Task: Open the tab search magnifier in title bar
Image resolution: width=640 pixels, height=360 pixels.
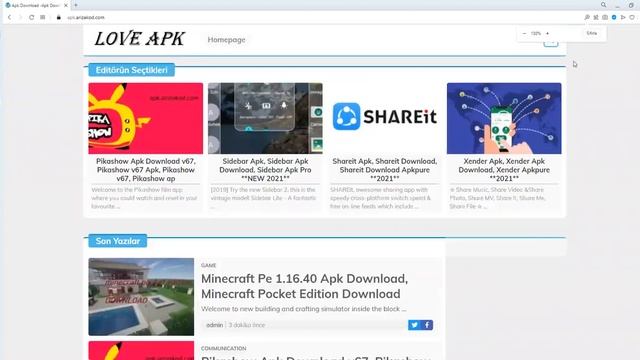Action: point(603,5)
